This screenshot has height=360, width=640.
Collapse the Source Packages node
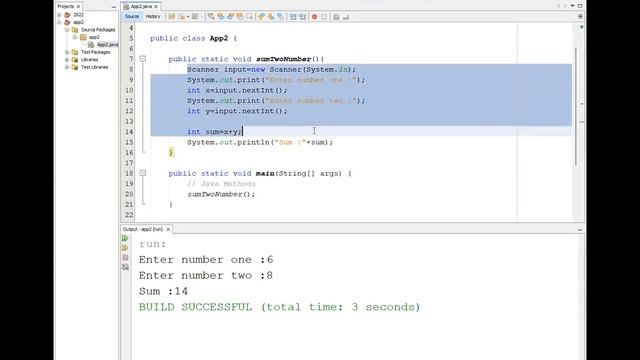[67, 30]
